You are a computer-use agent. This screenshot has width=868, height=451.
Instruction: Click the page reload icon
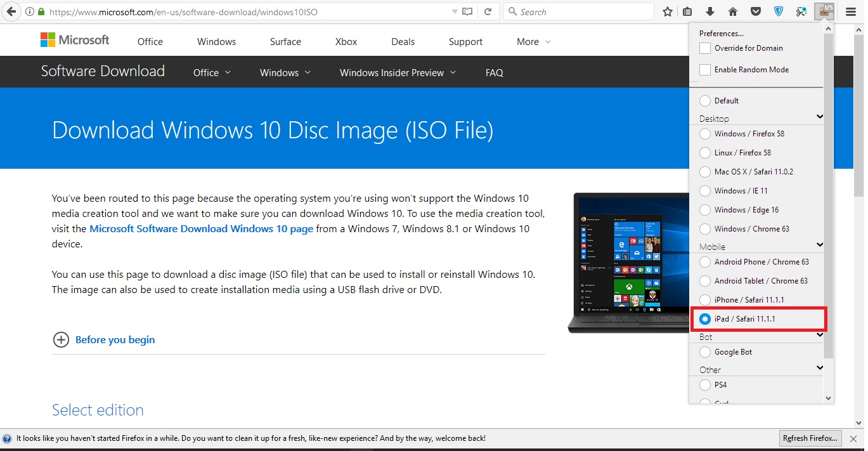488,11
